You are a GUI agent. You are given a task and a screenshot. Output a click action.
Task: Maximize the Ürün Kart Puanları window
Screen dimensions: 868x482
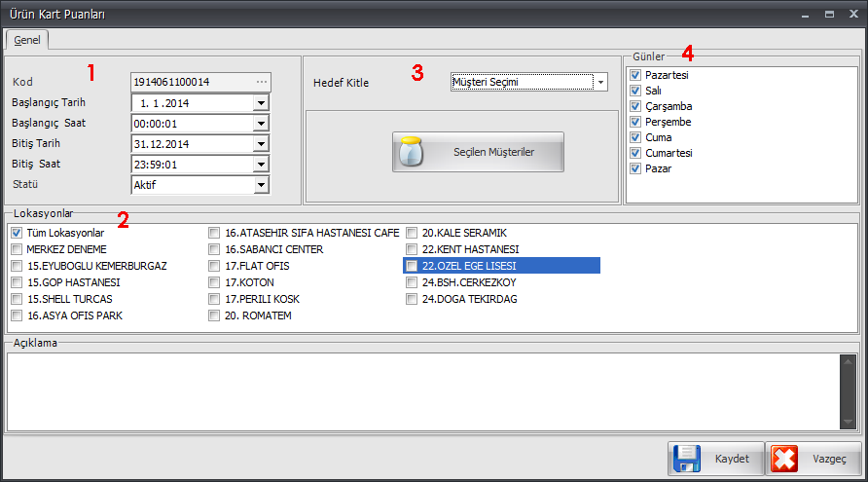tap(828, 15)
